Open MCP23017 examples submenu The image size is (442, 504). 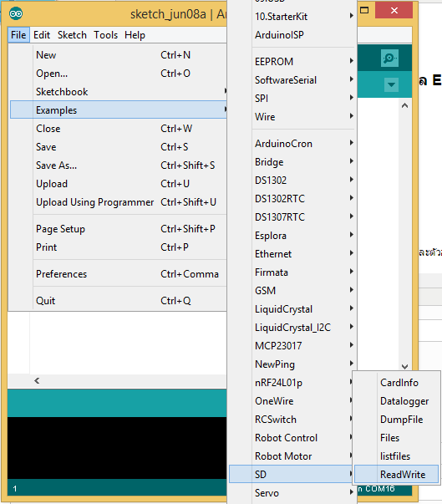(x=292, y=345)
